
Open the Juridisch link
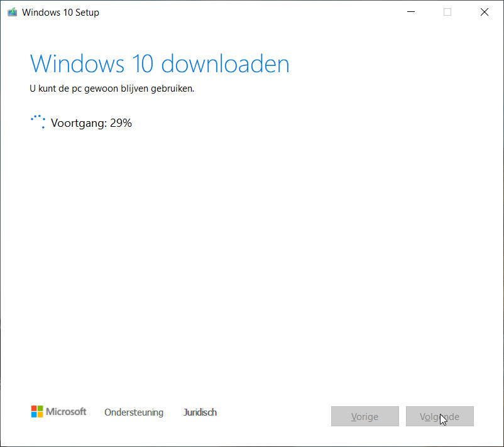click(200, 412)
